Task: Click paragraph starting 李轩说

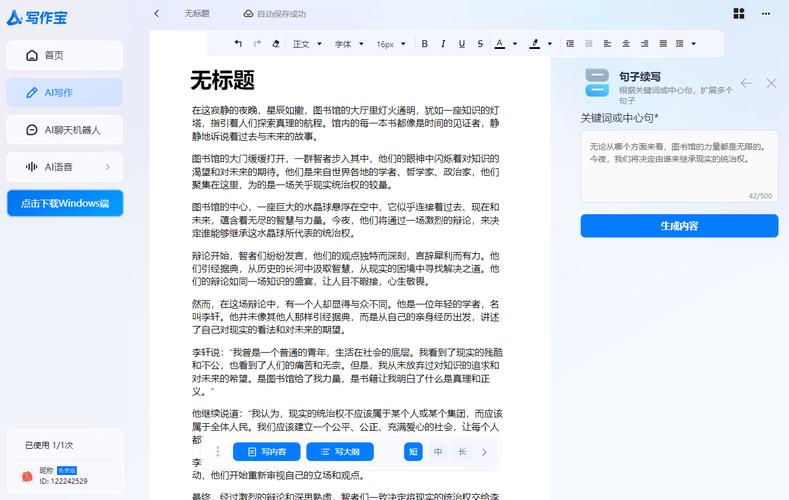Action: (347, 372)
